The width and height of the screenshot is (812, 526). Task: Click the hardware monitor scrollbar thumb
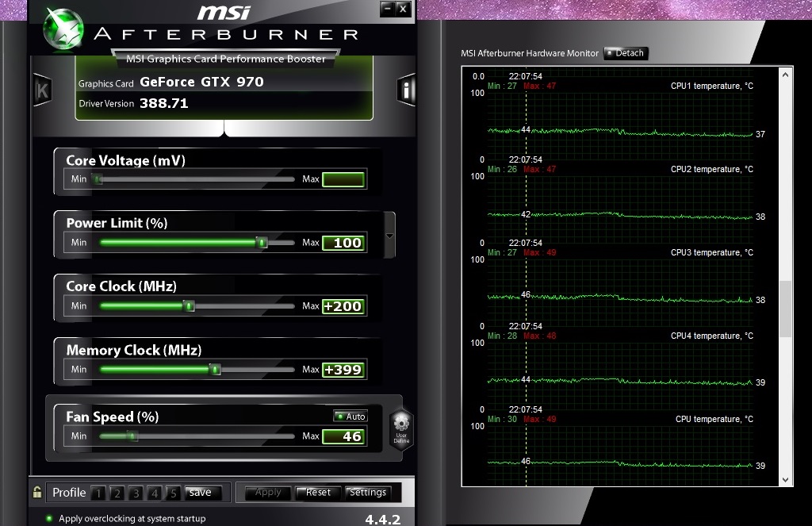[786, 309]
